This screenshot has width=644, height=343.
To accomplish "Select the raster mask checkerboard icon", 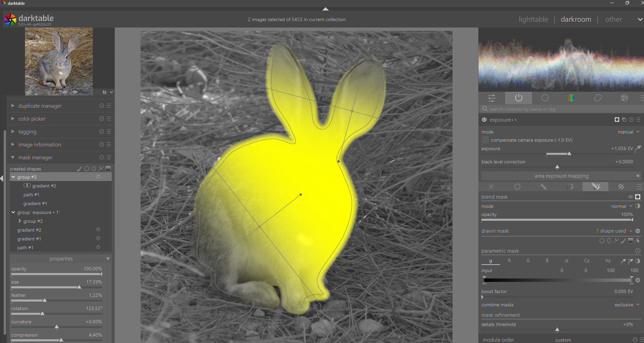I will [x=621, y=187].
